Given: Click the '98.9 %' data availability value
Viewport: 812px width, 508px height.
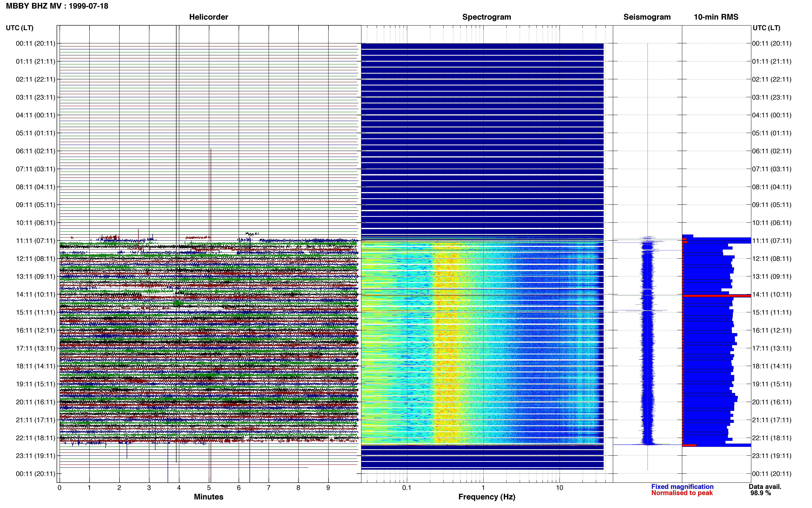Looking at the screenshot, I should (x=761, y=493).
